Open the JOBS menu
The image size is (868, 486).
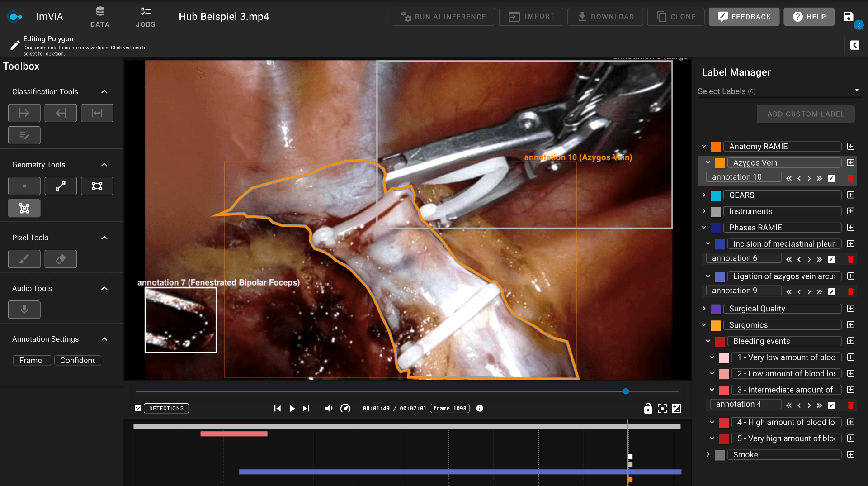point(146,17)
